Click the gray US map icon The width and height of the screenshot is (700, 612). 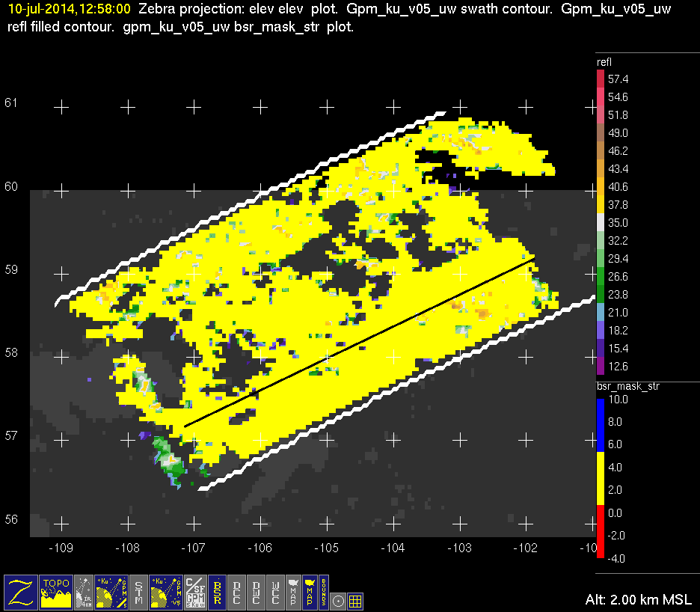(x=292, y=591)
